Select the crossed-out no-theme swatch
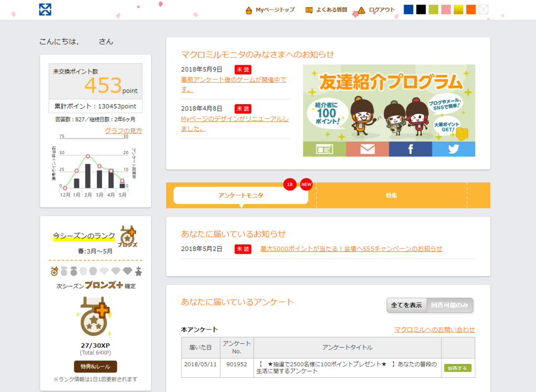The height and width of the screenshot is (392, 536). point(483,9)
